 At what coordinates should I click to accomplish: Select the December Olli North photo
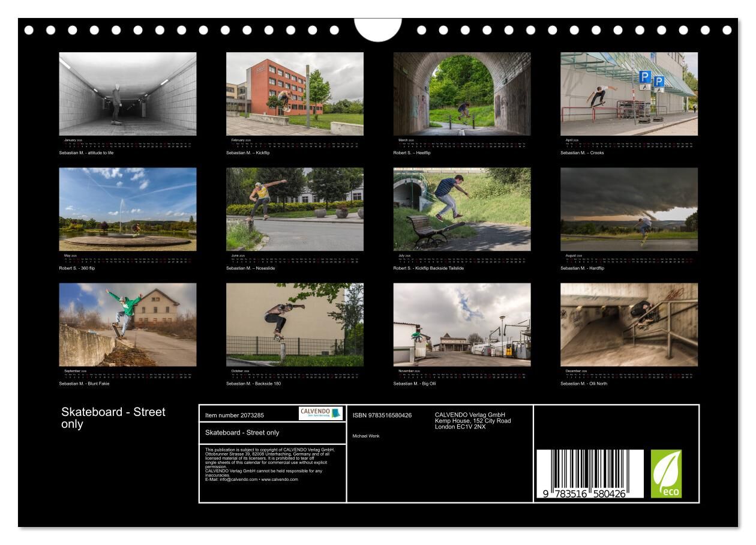[x=629, y=324]
